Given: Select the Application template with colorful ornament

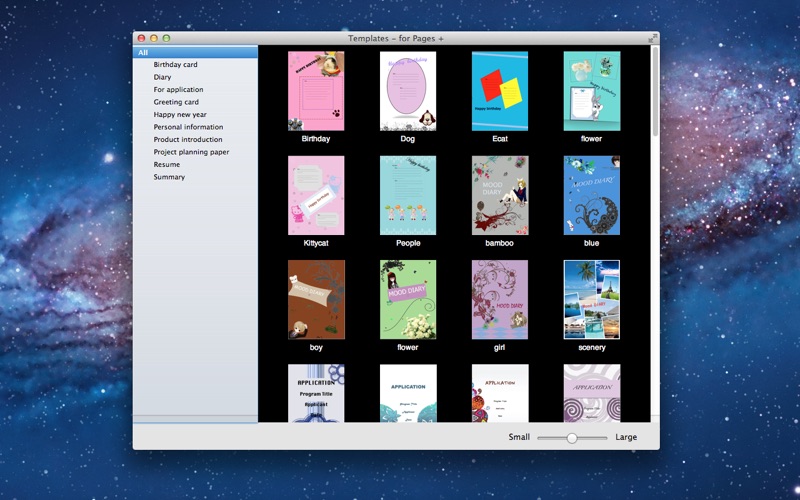Looking at the screenshot, I should click(499, 393).
